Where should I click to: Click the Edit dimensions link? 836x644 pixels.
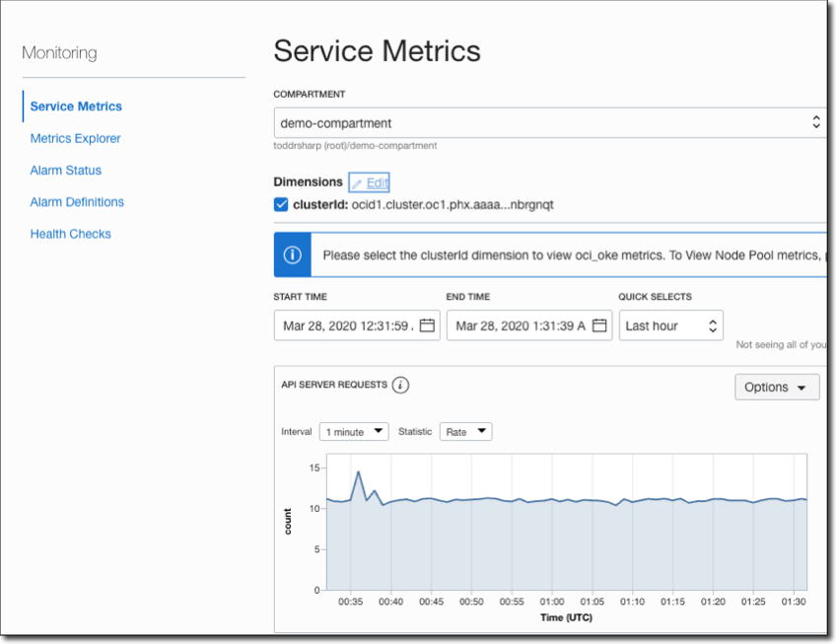click(x=378, y=182)
